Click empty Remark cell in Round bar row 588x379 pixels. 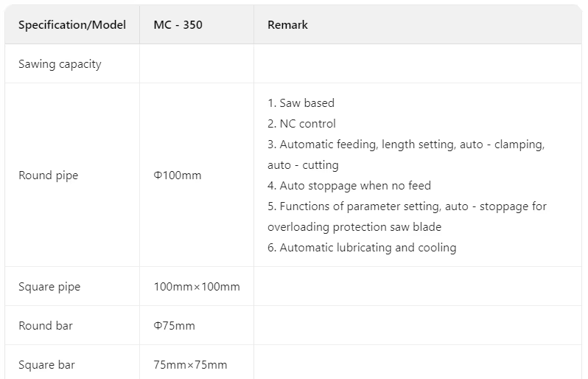417,326
